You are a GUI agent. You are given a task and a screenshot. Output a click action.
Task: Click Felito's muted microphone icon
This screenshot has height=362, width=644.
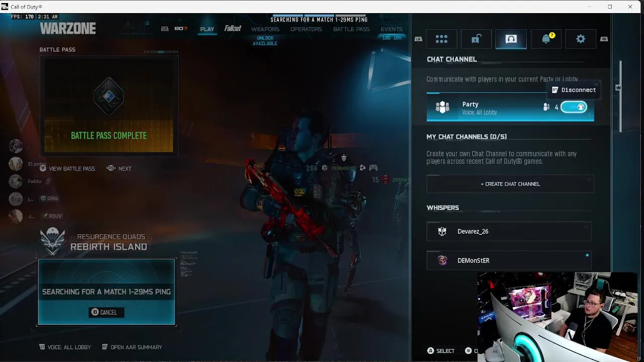[x=48, y=181]
